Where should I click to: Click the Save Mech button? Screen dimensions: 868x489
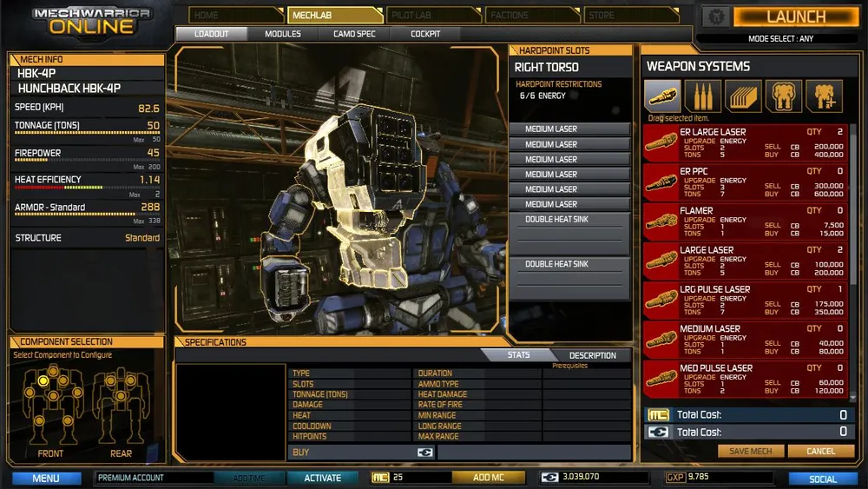click(x=751, y=451)
